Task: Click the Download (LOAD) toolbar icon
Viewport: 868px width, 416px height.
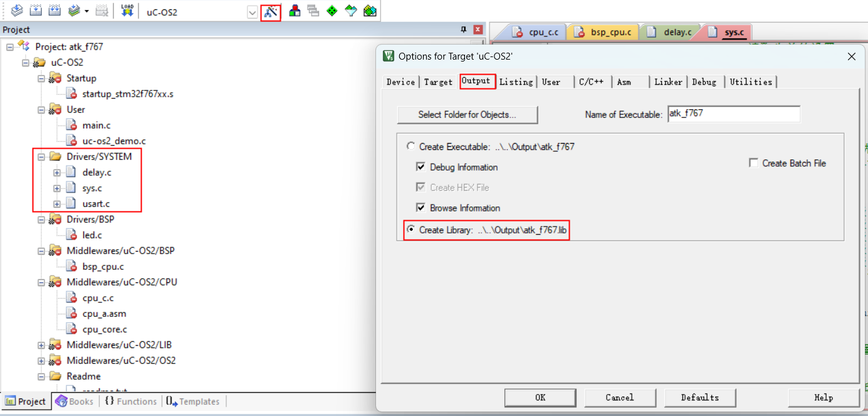Action: pyautogui.click(x=127, y=11)
